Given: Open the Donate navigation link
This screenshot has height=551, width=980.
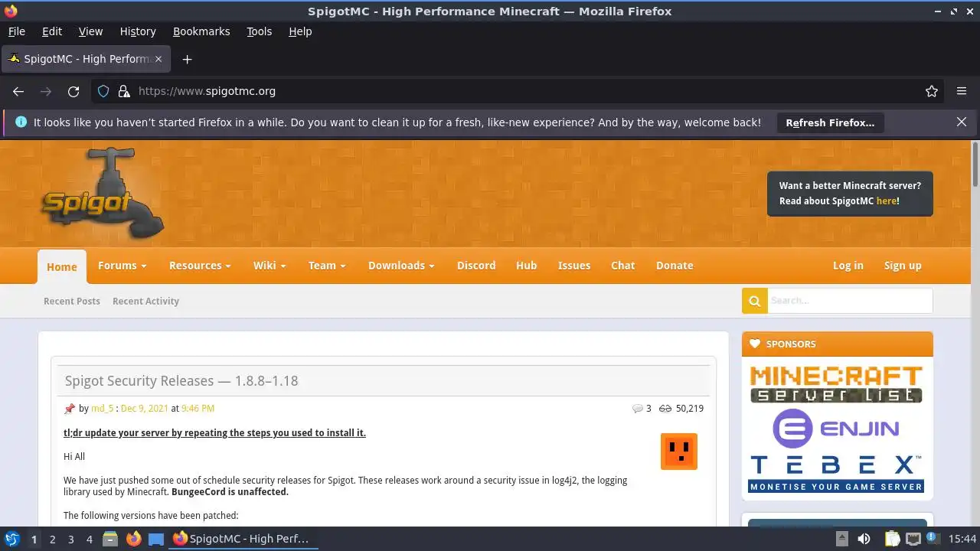Looking at the screenshot, I should (675, 266).
